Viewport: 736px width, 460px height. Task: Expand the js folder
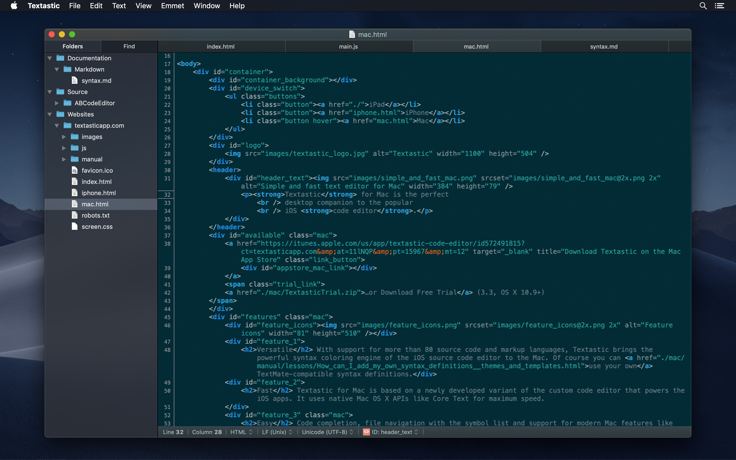pyautogui.click(x=64, y=148)
